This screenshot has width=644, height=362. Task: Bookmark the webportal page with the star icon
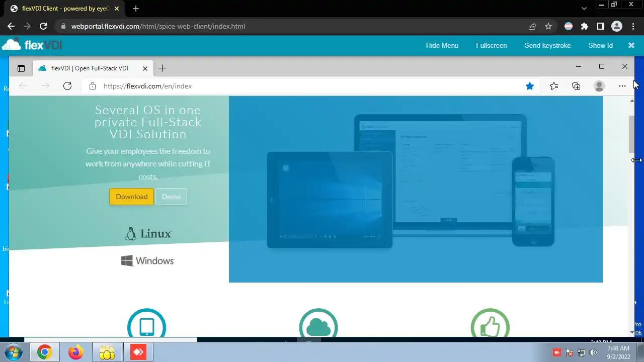pyautogui.click(x=548, y=26)
